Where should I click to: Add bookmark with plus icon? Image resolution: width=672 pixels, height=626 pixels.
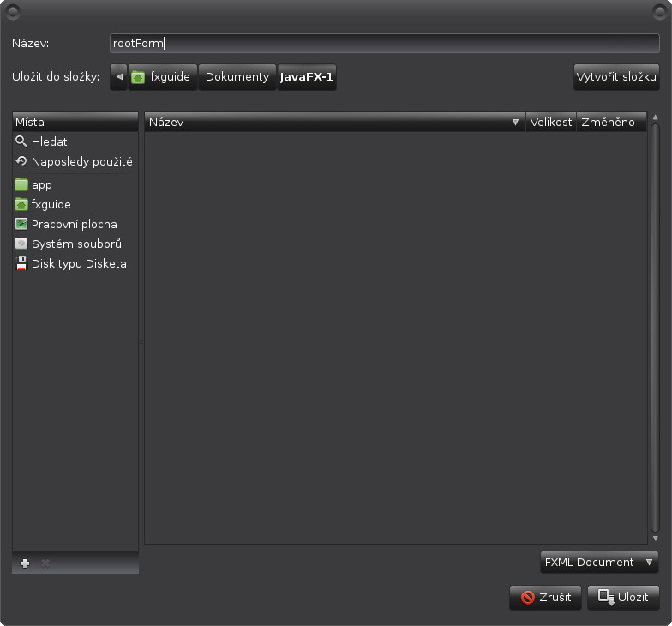click(25, 563)
